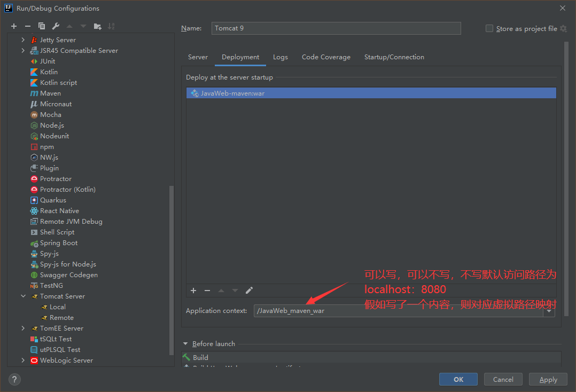Click Apply button
This screenshot has height=392, width=576.
click(548, 380)
